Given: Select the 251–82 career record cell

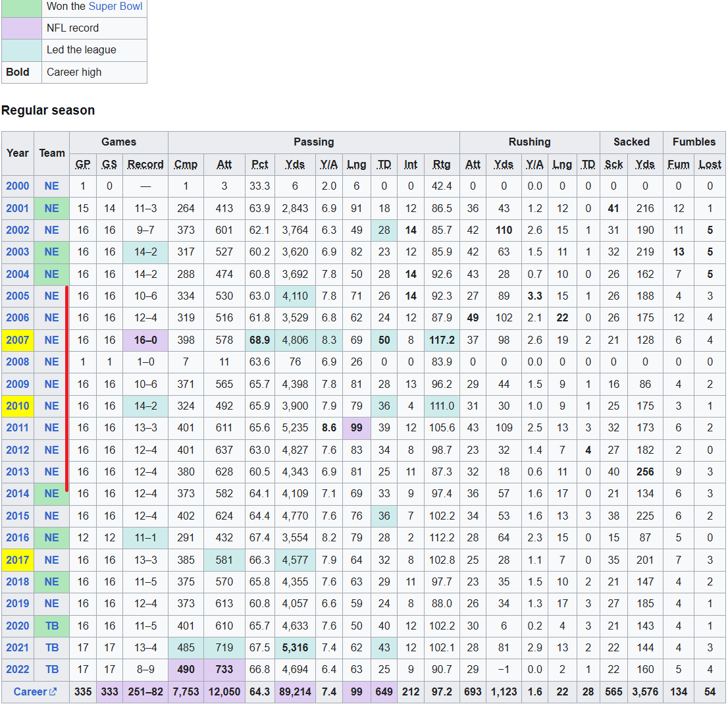Looking at the screenshot, I should click(x=145, y=692).
